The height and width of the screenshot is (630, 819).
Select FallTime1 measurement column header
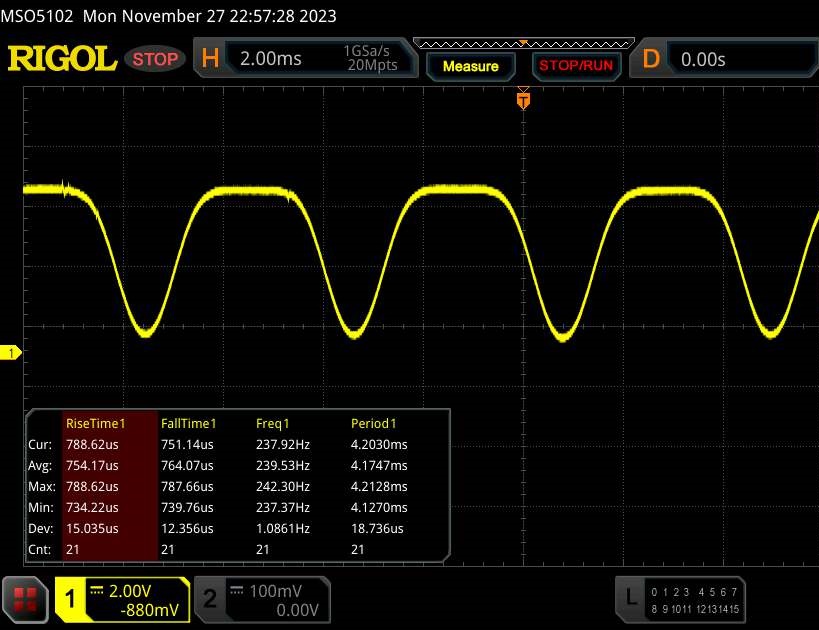[x=189, y=424]
